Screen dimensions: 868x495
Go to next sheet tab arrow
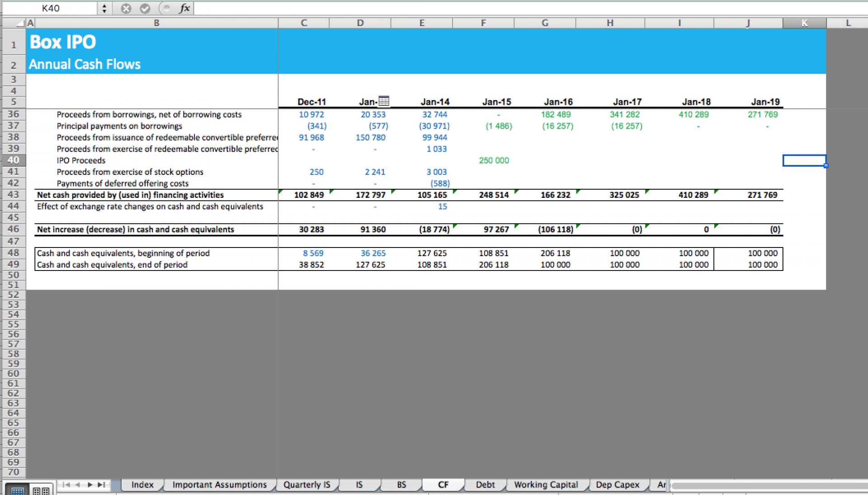click(90, 485)
